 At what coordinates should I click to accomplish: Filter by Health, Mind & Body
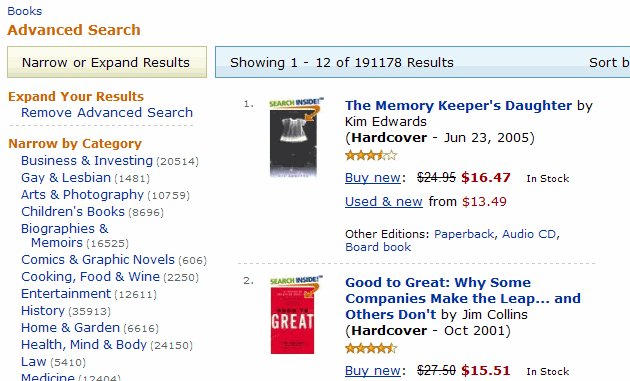[x=84, y=345]
